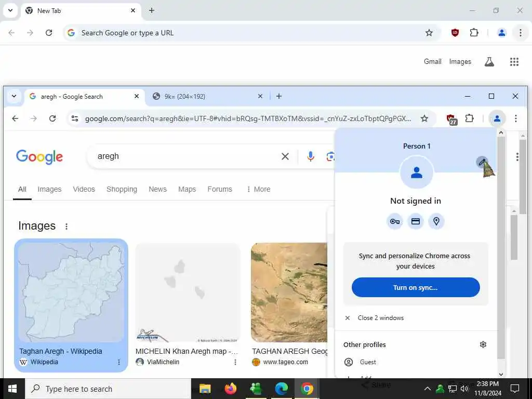Click the page vertical scrollbar thumb
The height and width of the screenshot is (399, 532).
click(x=523, y=177)
